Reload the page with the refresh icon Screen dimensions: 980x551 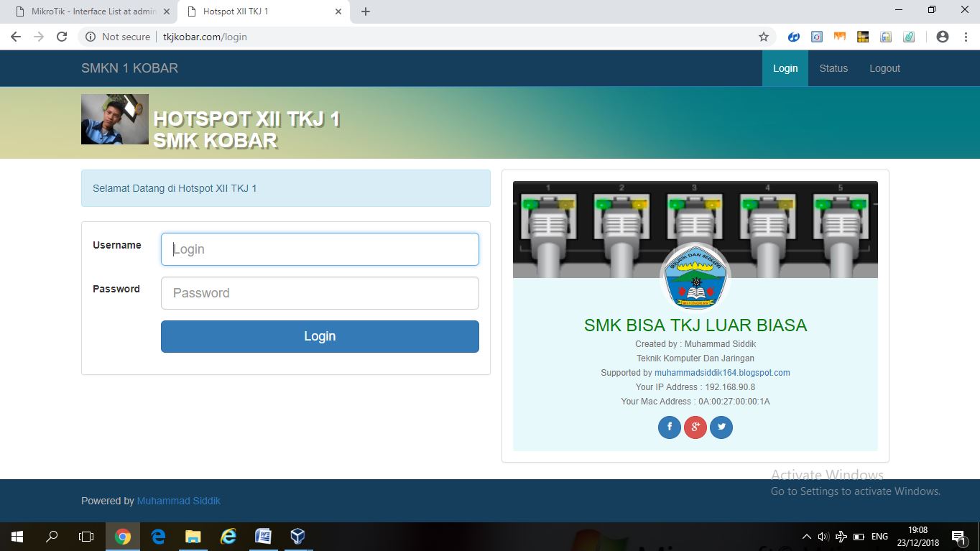[61, 37]
